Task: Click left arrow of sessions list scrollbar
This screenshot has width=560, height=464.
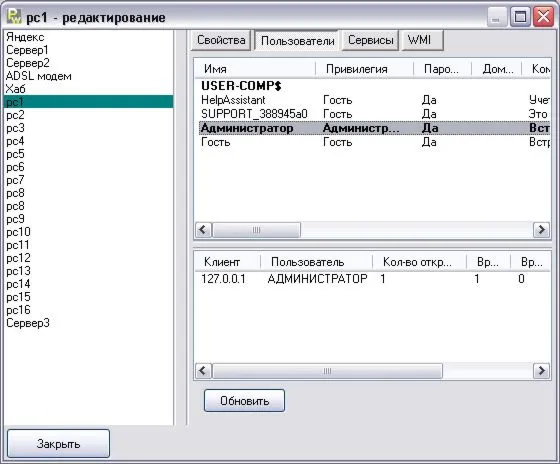Action: [203, 371]
